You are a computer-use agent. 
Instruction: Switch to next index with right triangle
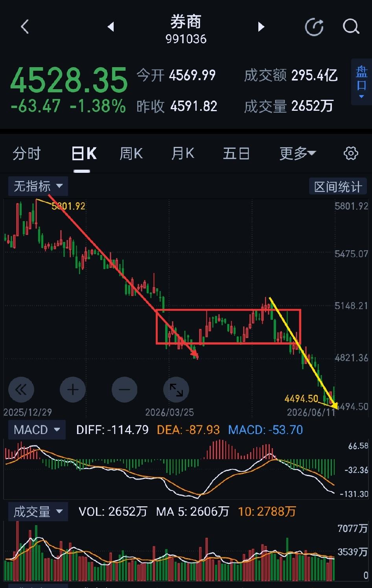coord(261,27)
